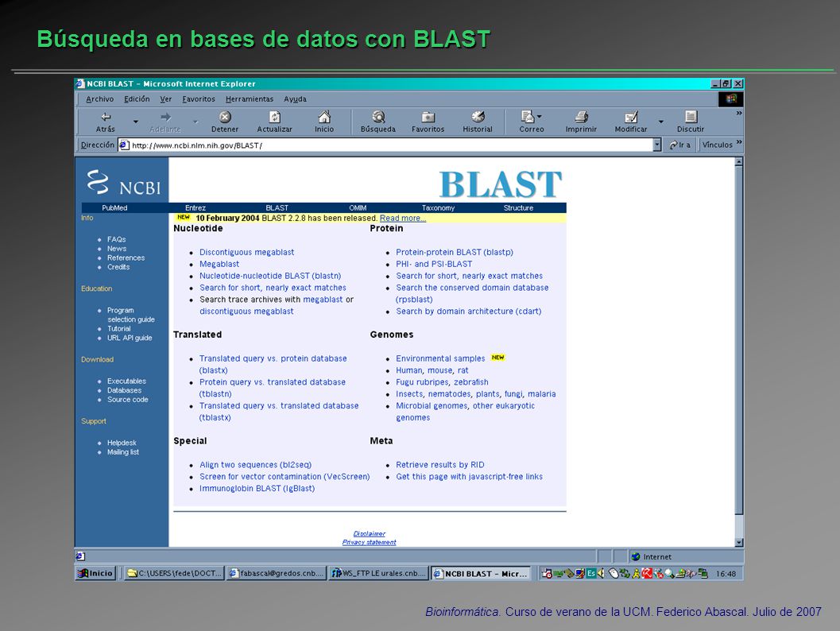This screenshot has height=631, width=840.
Task: Switch to the fabascal@gredos.cnb taskbar window
Action: pos(276,574)
